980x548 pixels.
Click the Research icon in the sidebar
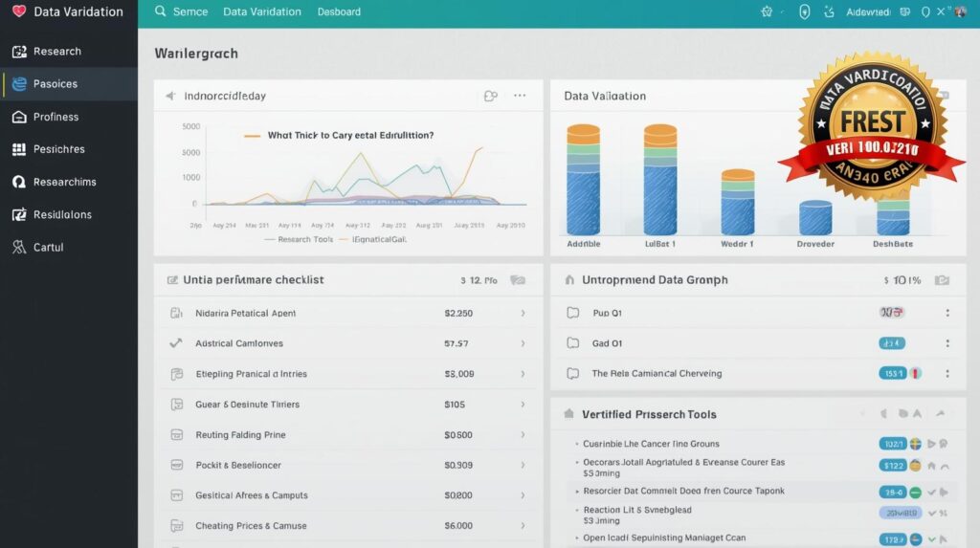point(17,52)
